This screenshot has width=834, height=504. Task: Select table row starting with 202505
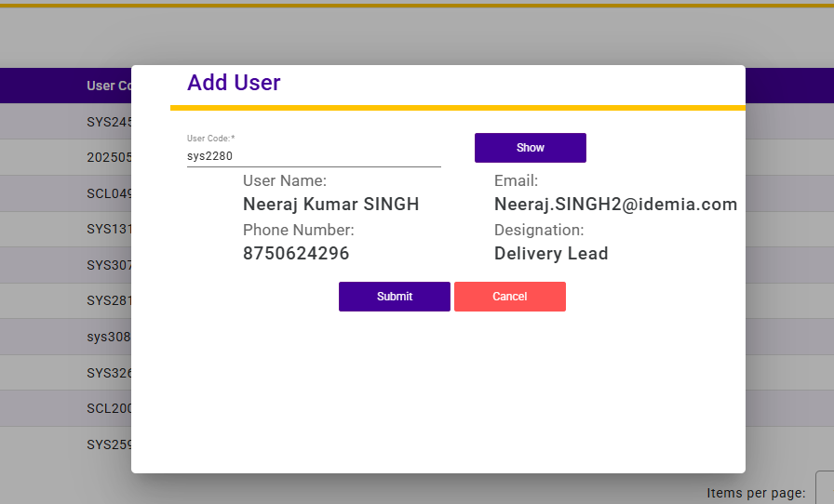click(x=109, y=158)
